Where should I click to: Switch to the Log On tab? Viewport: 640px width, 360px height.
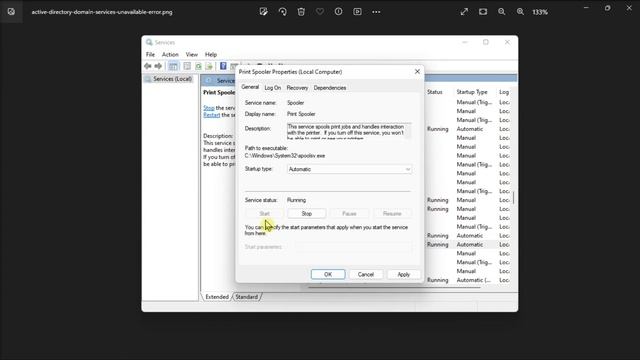pos(272,88)
